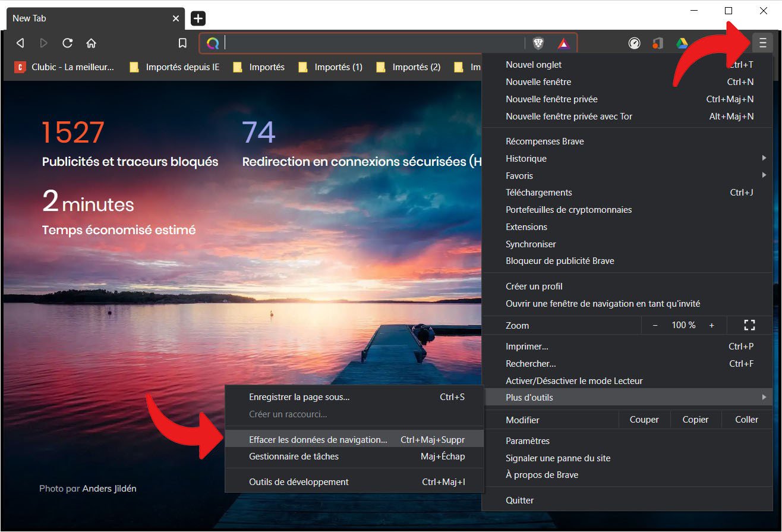Select Quitter to exit Brave
Viewport: 782px width, 532px height.
(519, 500)
